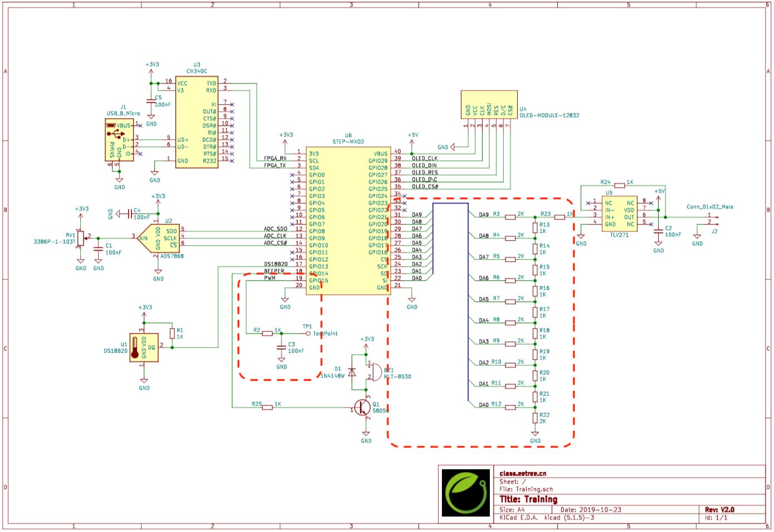This screenshot has width=774, height=532.
Task: Click the KiCad E.D.A. version text
Action: 547,518
